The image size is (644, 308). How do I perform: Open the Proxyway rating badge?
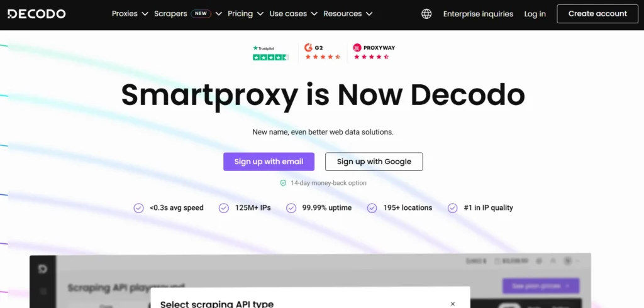[374, 52]
